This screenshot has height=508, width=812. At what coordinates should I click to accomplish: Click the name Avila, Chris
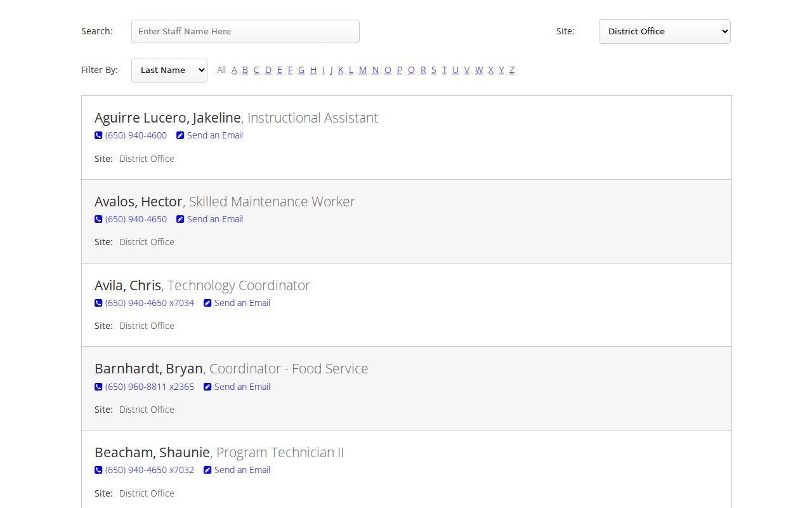tap(128, 286)
